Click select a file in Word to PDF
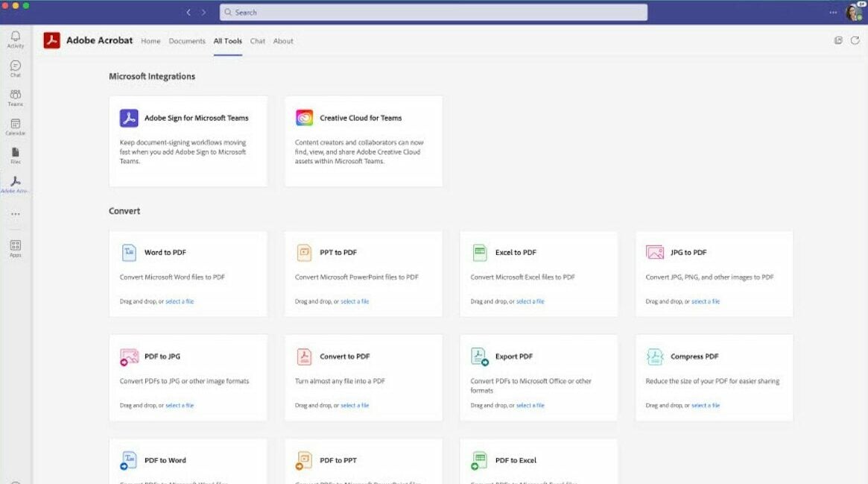 (x=180, y=302)
